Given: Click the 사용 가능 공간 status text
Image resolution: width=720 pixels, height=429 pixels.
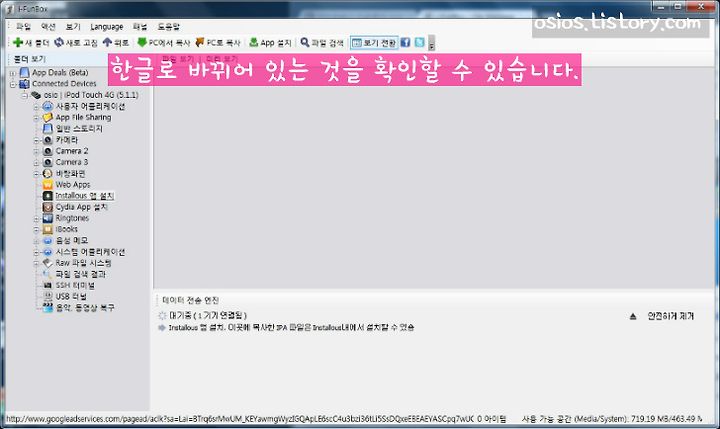Looking at the screenshot, I should (x=612, y=419).
